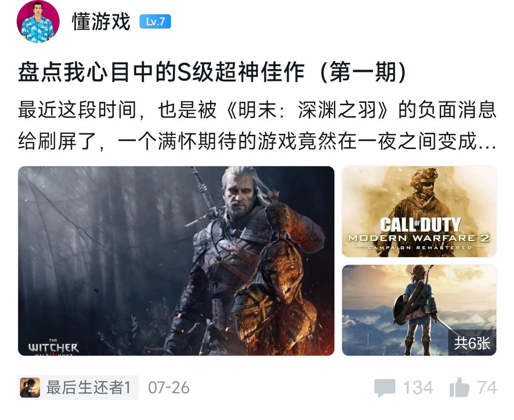Tap the Call of Duty logo text
This screenshot has width=514, height=420.
click(420, 225)
